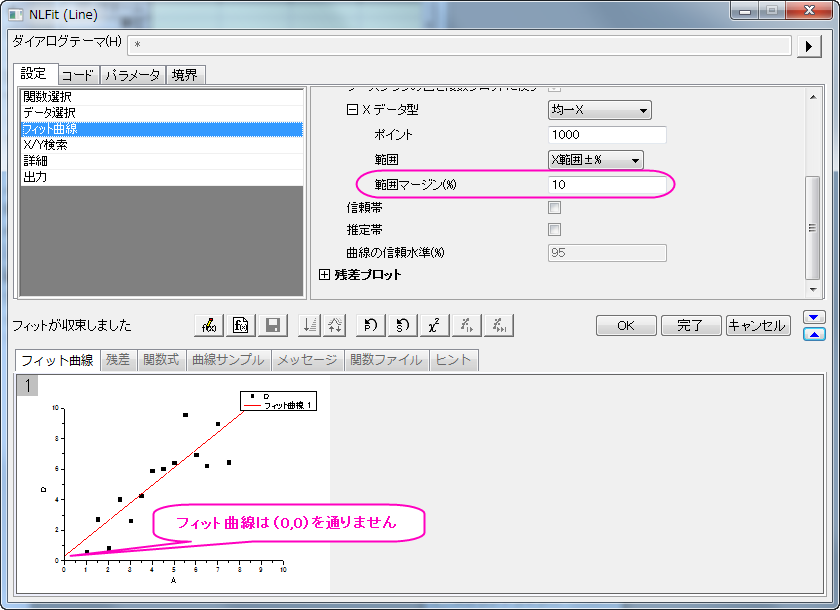Reset parameters with the P undo icon
The height and width of the screenshot is (610, 840).
371,325
